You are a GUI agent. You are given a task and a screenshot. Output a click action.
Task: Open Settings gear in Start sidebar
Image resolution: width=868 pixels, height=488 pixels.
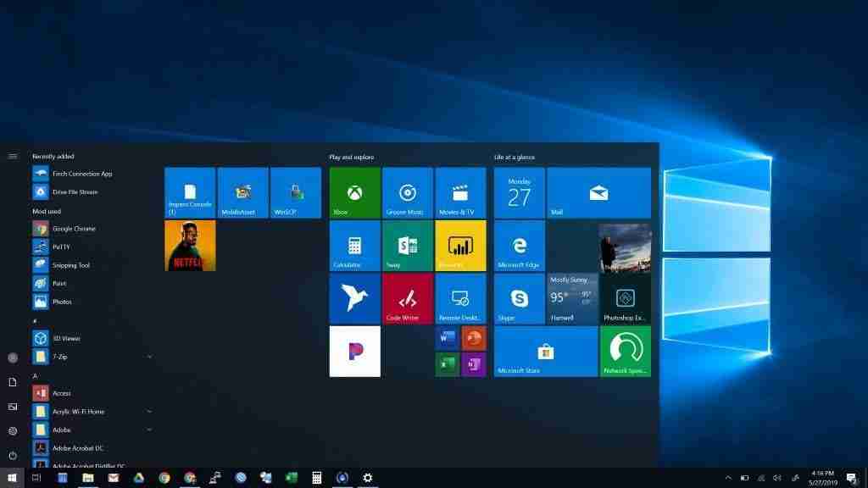pos(12,431)
